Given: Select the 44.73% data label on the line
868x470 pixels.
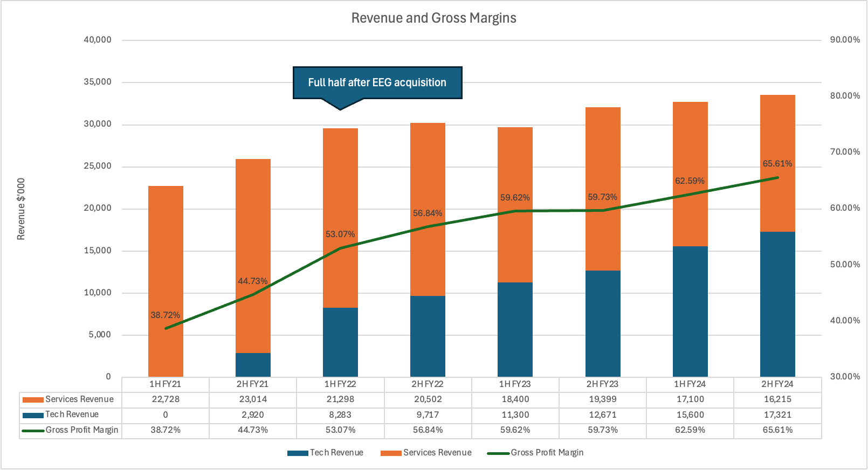Looking at the screenshot, I should (252, 281).
